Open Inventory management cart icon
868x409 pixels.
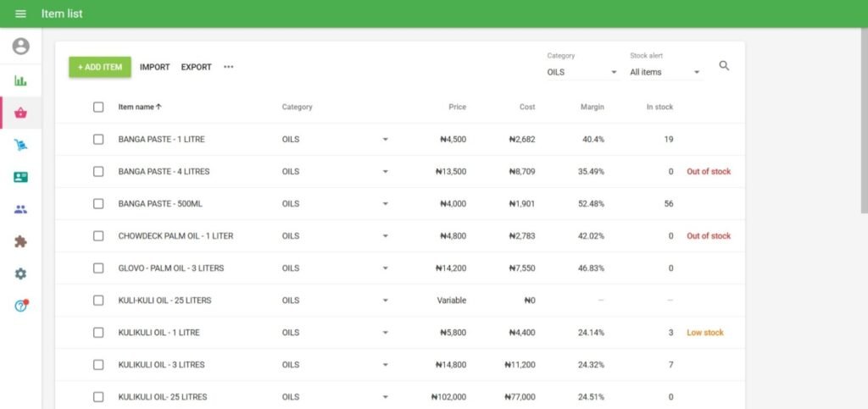[20, 145]
